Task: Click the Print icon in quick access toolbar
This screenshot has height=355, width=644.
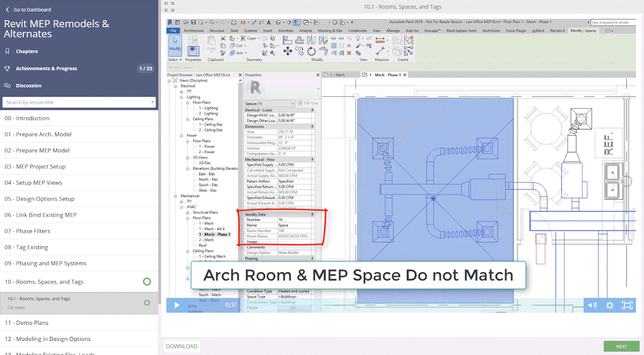Action: tap(233, 23)
